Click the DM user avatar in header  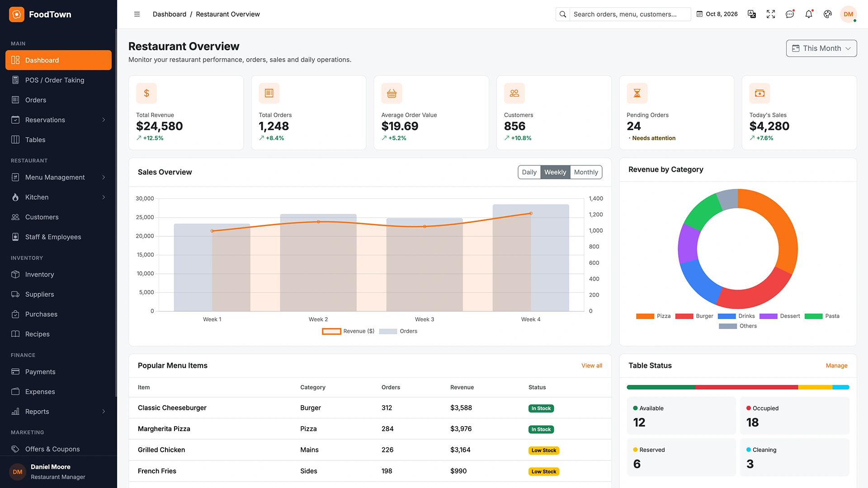pyautogui.click(x=849, y=14)
